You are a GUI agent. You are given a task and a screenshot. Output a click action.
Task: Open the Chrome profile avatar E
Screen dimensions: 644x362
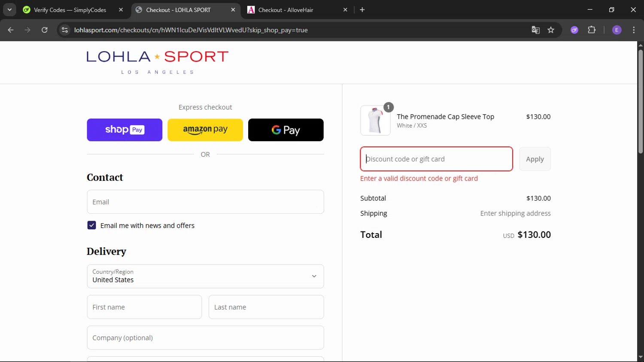[x=617, y=30]
